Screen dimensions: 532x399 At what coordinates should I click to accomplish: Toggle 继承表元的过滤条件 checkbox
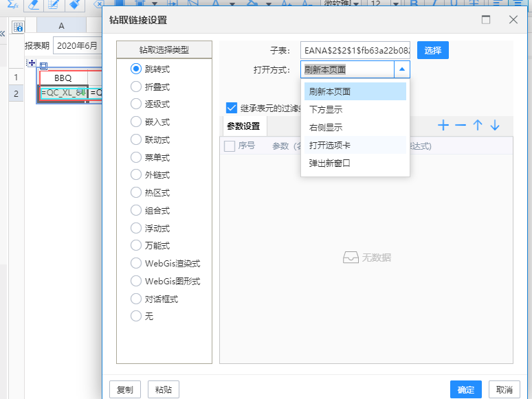[x=232, y=108]
